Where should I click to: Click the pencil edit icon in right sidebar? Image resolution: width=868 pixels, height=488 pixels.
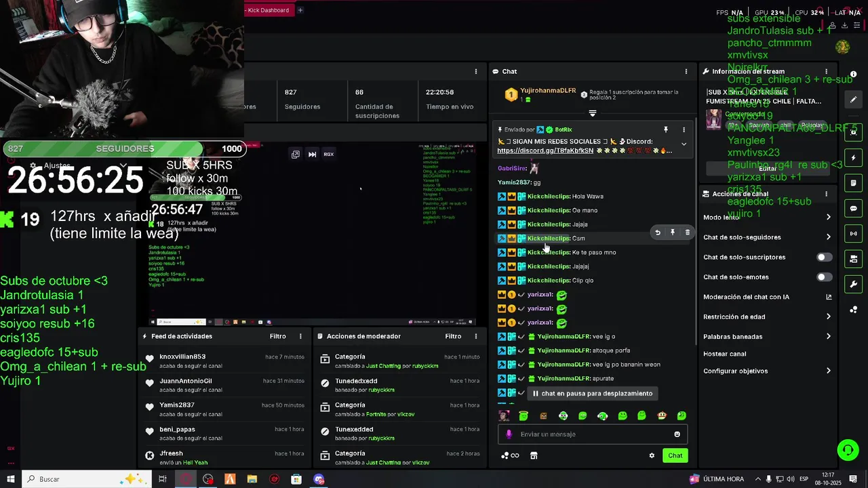tap(854, 100)
